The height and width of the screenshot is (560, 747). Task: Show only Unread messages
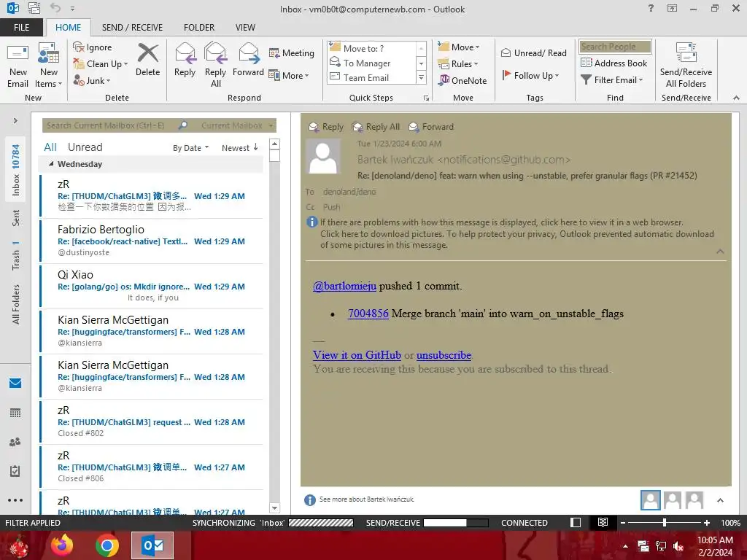pyautogui.click(x=85, y=147)
